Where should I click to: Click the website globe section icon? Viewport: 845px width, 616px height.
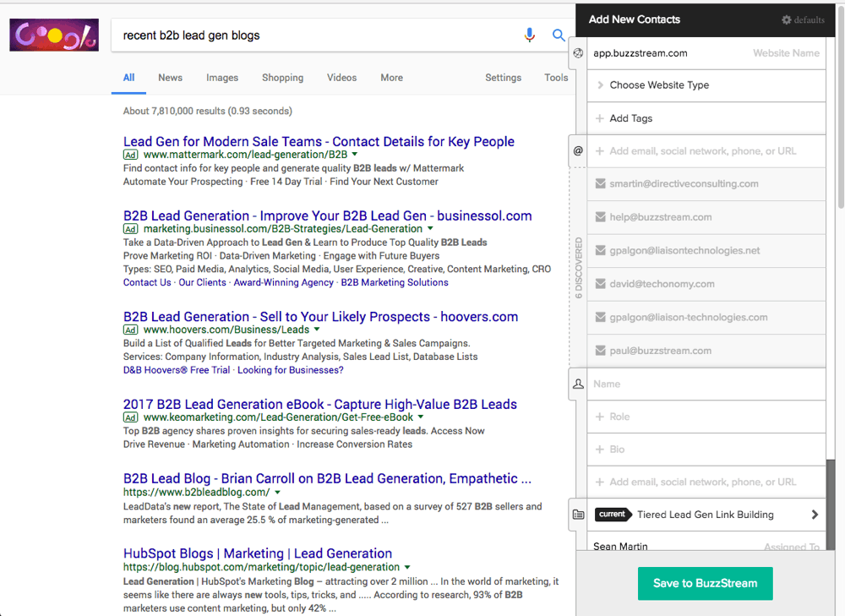(578, 53)
